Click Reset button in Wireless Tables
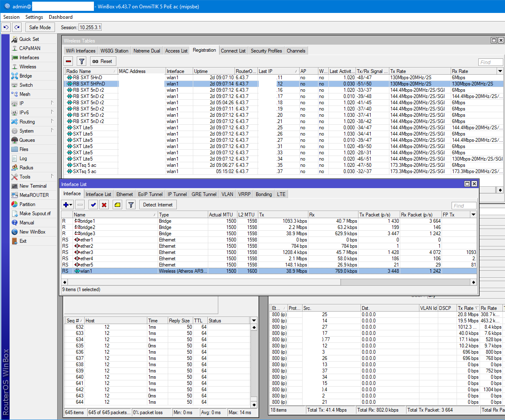This screenshot has height=420, width=505. tap(103, 61)
